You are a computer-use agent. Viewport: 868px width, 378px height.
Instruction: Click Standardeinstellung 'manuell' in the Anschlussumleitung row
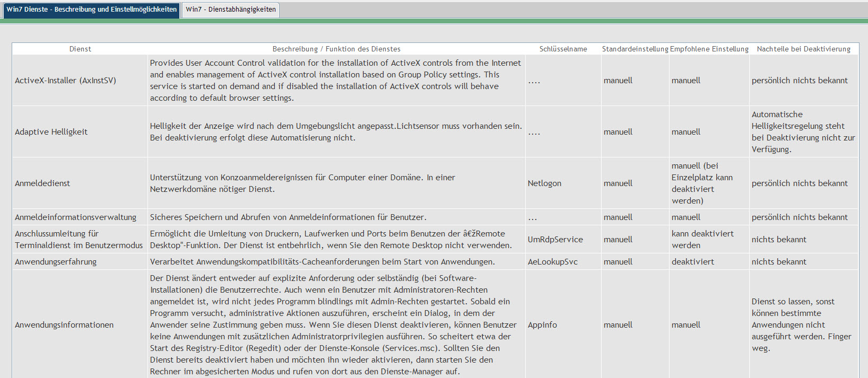618,240
